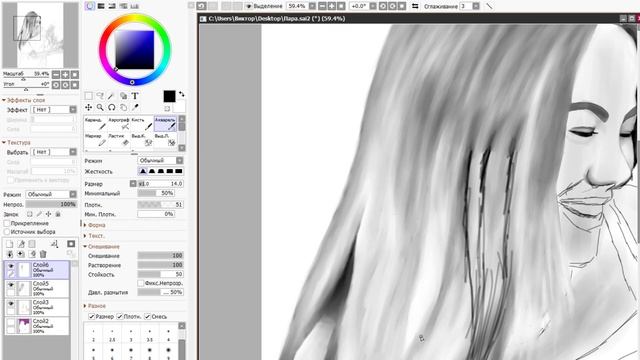Create a new layer in layer panel
Viewport: 640px width, 360px height.
[x=9, y=244]
